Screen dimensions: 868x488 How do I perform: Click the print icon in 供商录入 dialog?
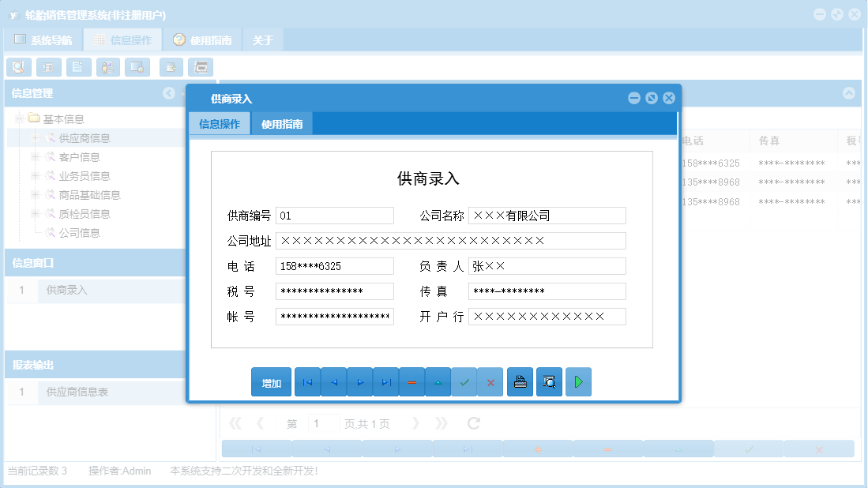pos(520,381)
